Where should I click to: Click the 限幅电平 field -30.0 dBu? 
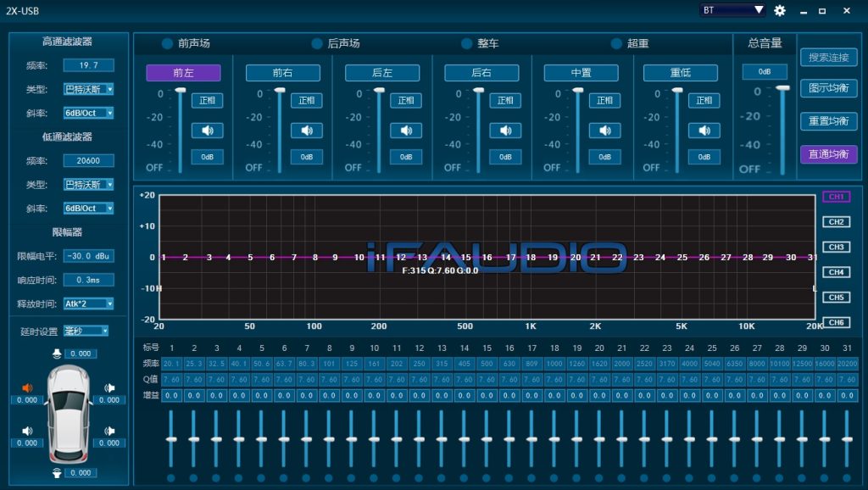pyautogui.click(x=88, y=256)
